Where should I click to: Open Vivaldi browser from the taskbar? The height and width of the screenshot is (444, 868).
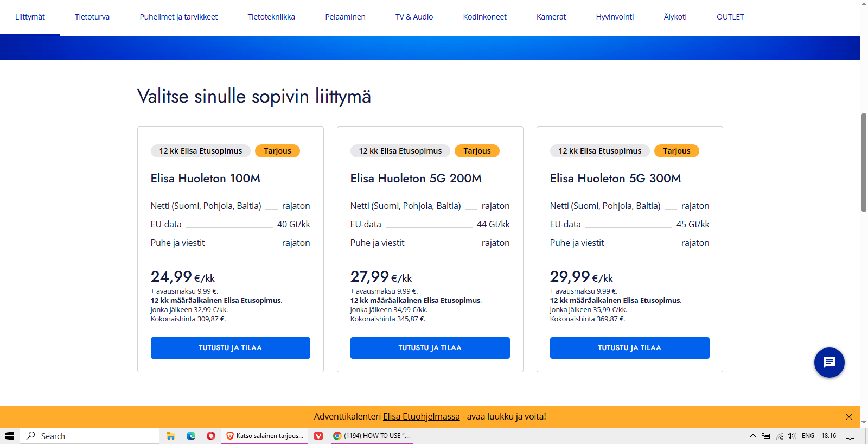tap(318, 436)
